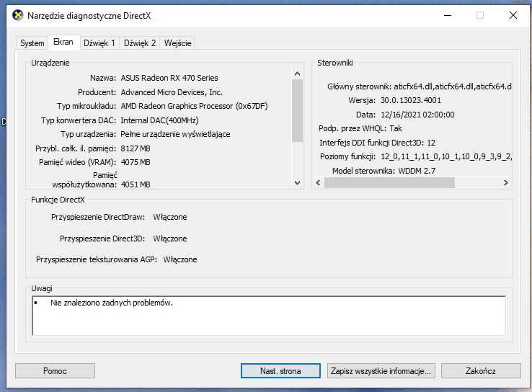Click the DirectX diagnostic tool title icon
Screen dimensions: 532x392
point(17,15)
